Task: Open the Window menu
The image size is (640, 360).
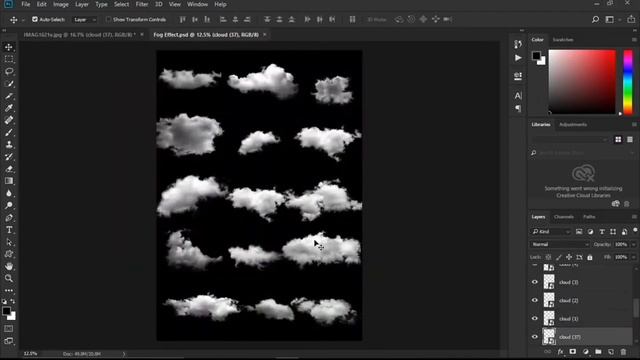Action: click(x=197, y=4)
